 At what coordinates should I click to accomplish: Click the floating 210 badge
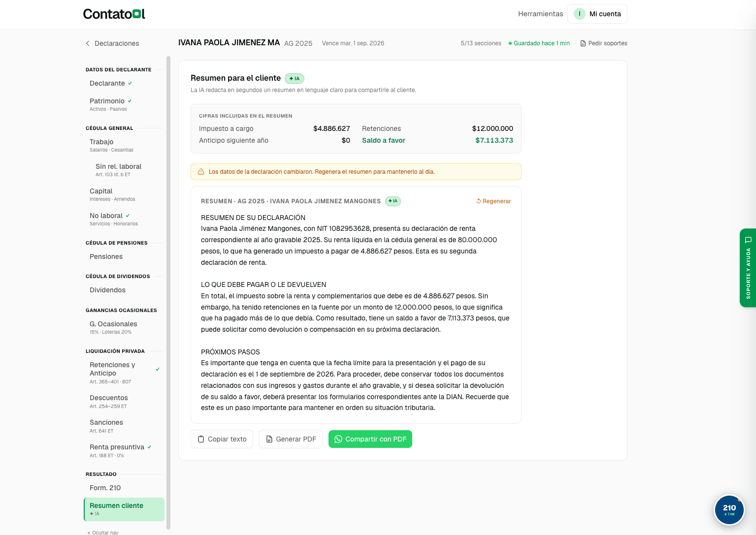coord(729,510)
